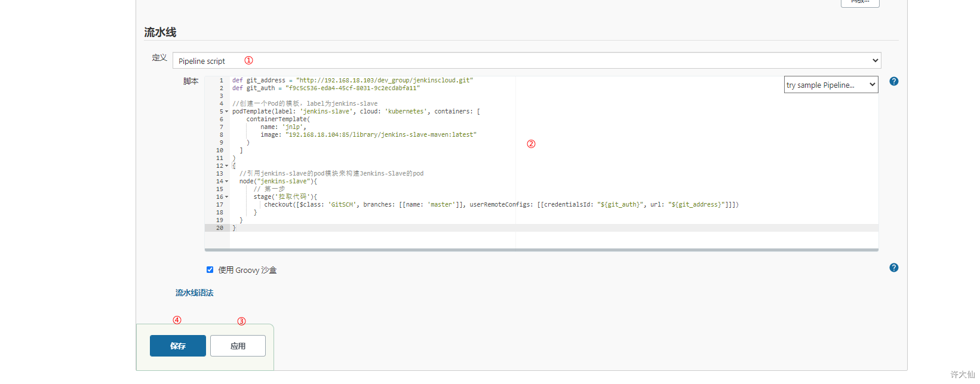Click the stage('拉取代码') line
This screenshot has height=384, width=980.
point(285,196)
